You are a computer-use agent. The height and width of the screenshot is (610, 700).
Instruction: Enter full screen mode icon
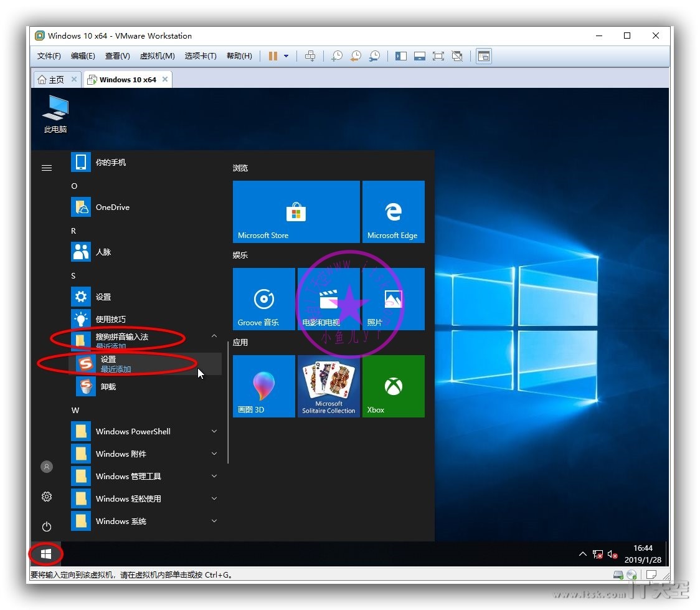[x=438, y=56]
